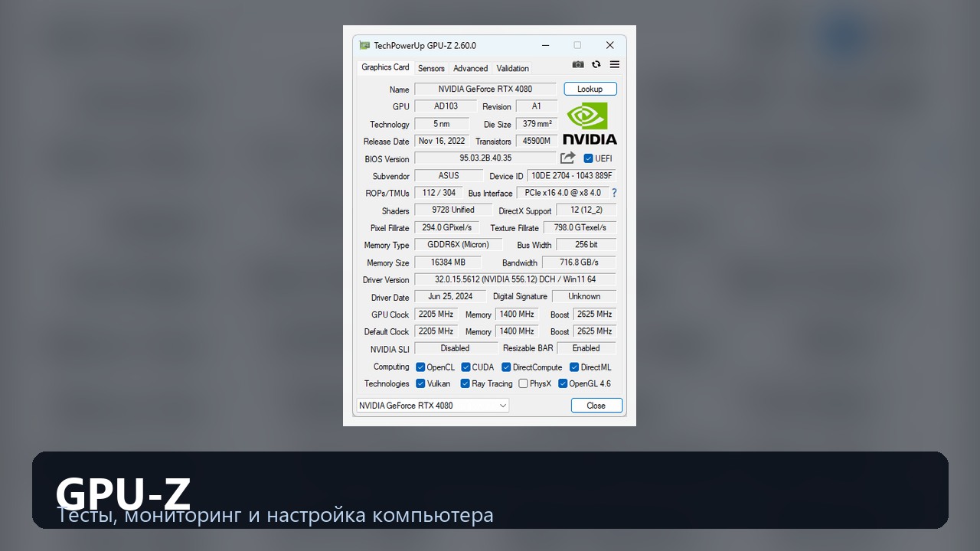Click the Lookup button
The width and height of the screenshot is (980, 551).
click(x=590, y=89)
